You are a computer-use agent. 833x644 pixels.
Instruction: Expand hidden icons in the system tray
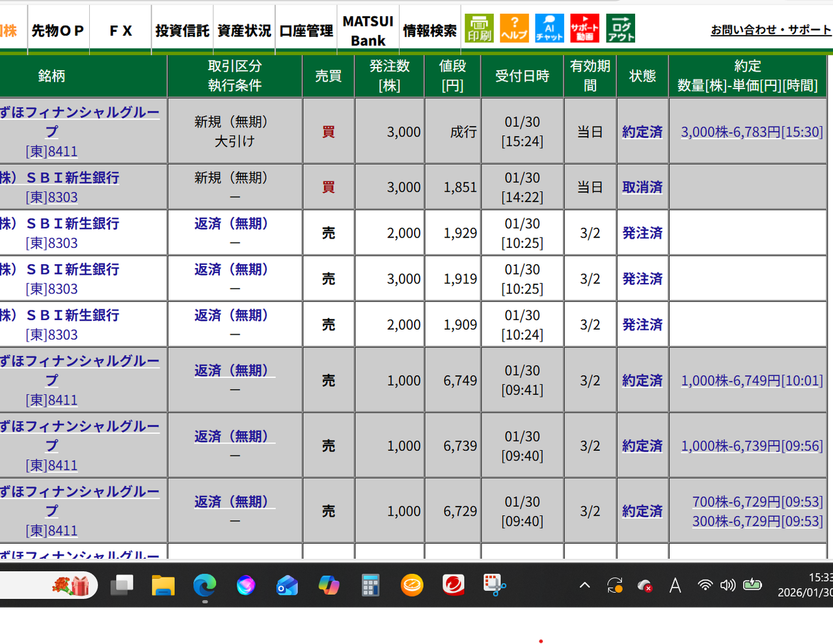584,585
